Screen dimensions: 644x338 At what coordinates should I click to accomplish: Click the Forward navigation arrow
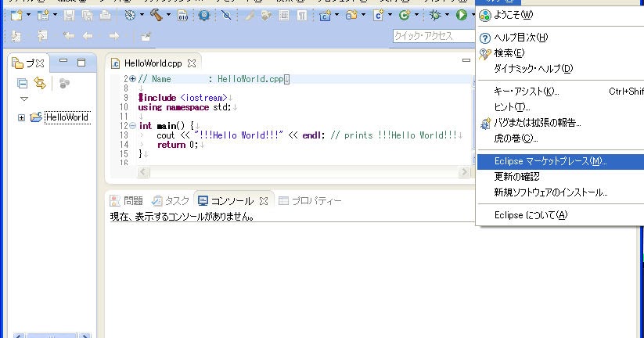(x=113, y=37)
